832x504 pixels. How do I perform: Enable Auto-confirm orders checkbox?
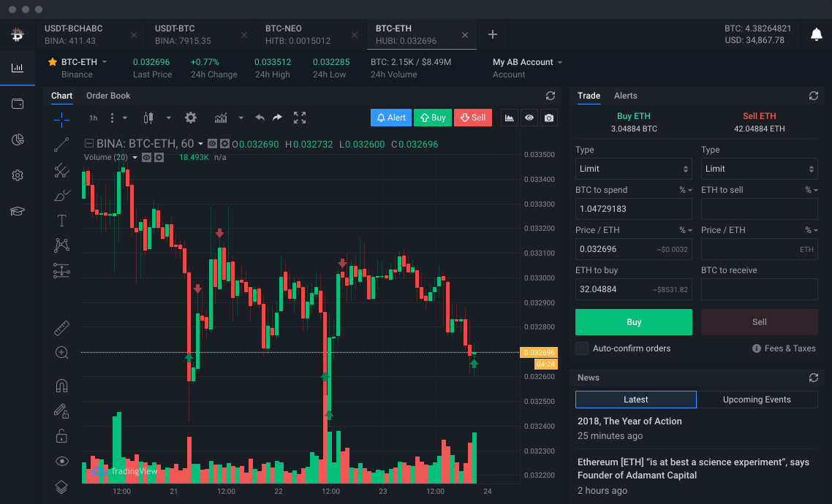pos(582,348)
